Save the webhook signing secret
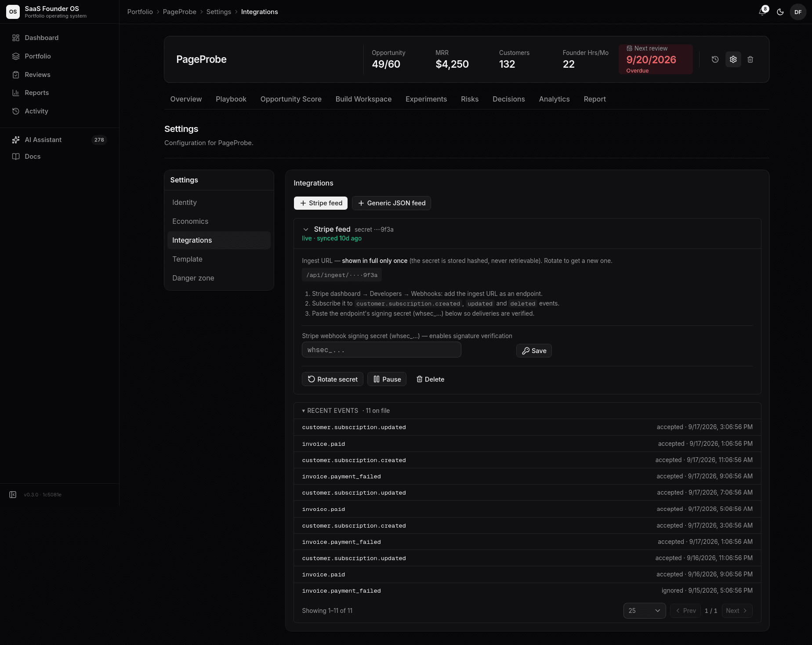 click(x=534, y=351)
